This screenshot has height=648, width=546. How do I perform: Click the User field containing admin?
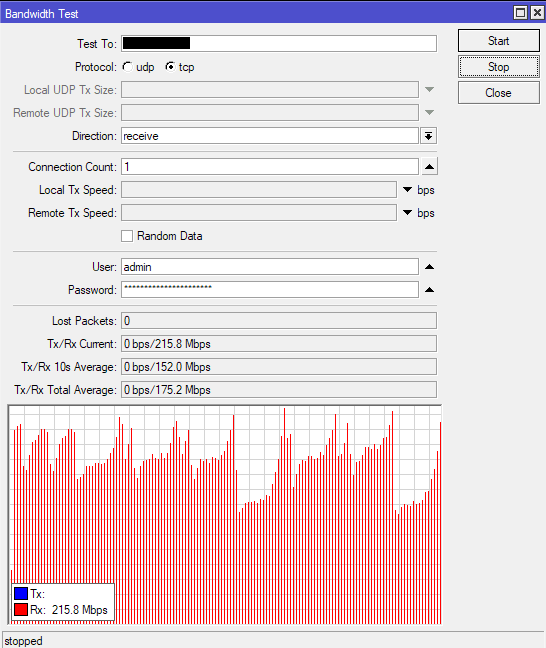pos(269,267)
